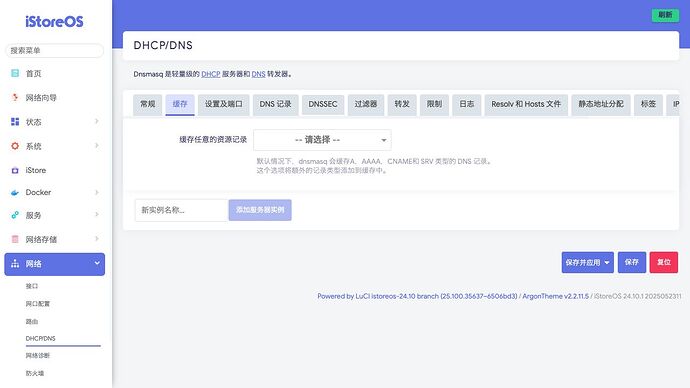
Task: Click the system gear icon
Action: click(x=15, y=146)
